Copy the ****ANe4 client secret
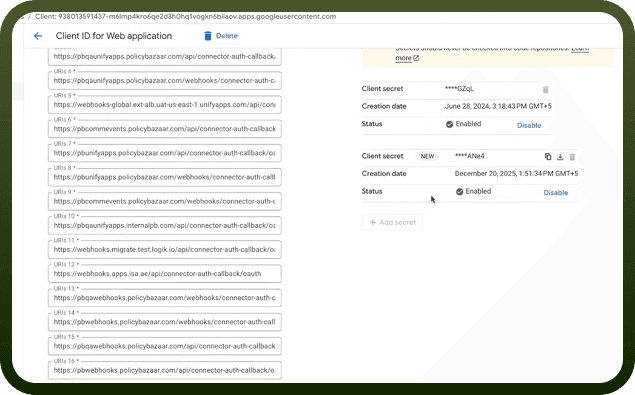Image resolution: width=635 pixels, height=395 pixels. pos(548,157)
